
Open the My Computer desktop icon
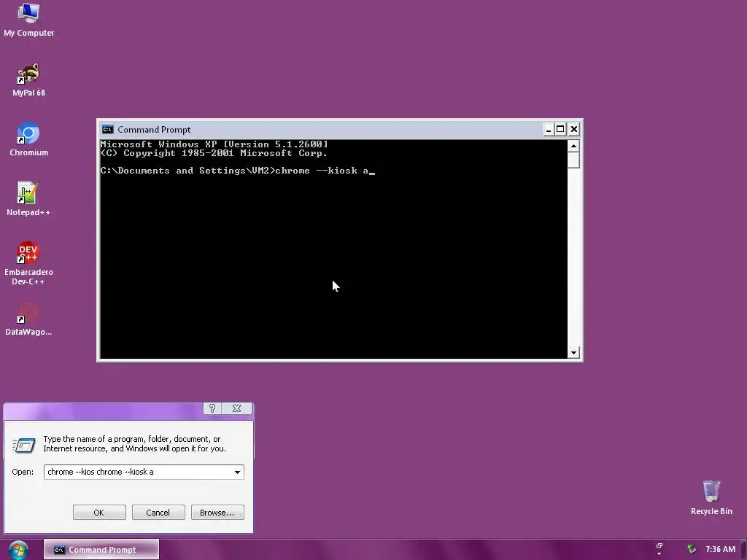coord(28,20)
